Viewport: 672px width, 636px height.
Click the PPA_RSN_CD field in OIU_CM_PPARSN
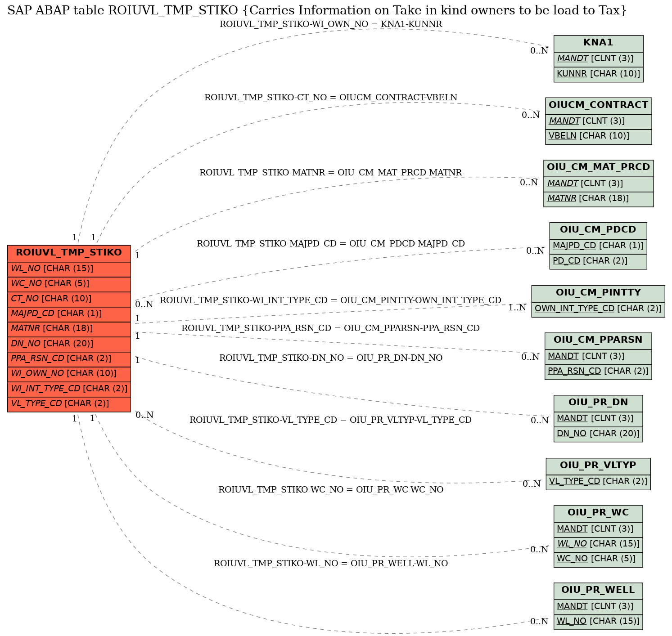[x=598, y=371]
